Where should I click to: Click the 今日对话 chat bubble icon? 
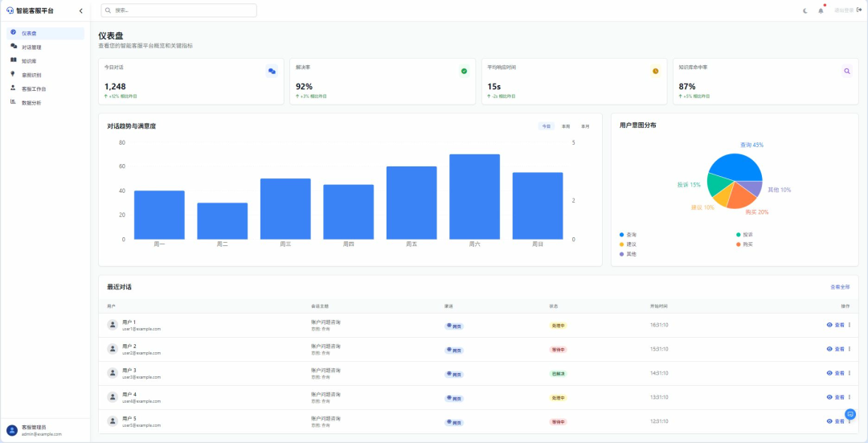point(272,72)
